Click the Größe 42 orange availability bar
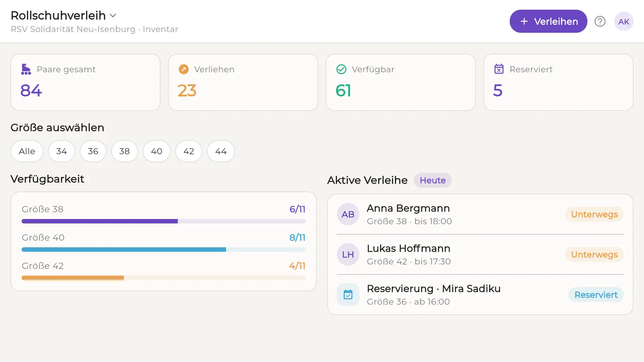The width and height of the screenshot is (644, 362). [x=164, y=278]
